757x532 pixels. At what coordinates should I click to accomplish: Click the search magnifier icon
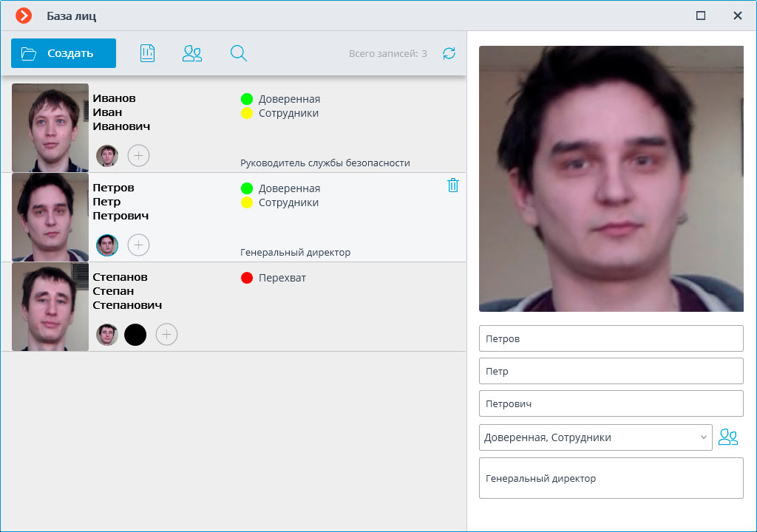238,53
